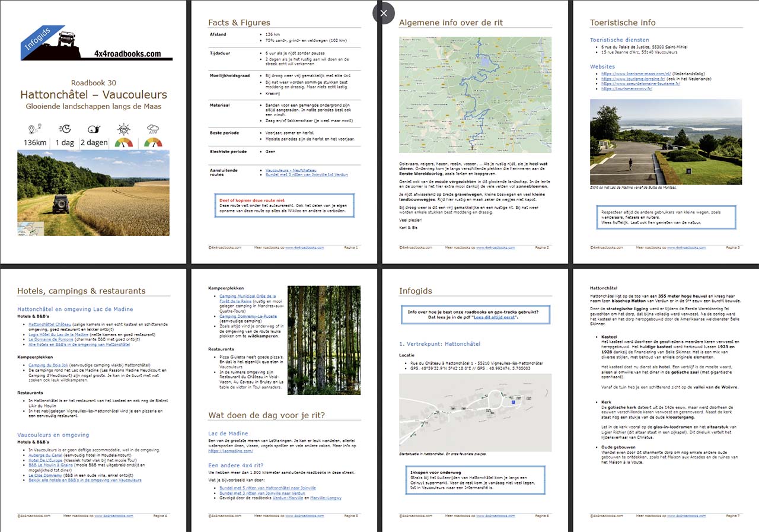Click the dry-weather difficulty gauge under the sun

(x=123, y=143)
